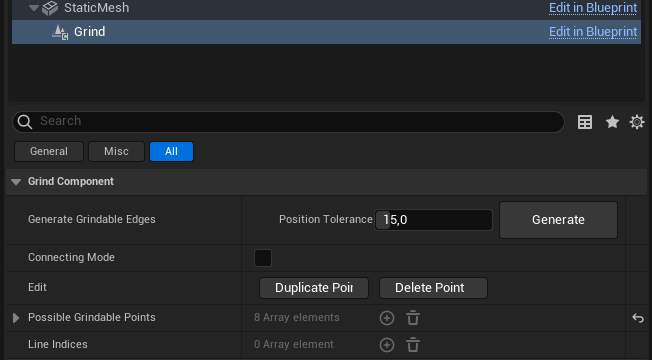The width and height of the screenshot is (652, 360).
Task: Show only favorites with star icon
Action: 612,122
